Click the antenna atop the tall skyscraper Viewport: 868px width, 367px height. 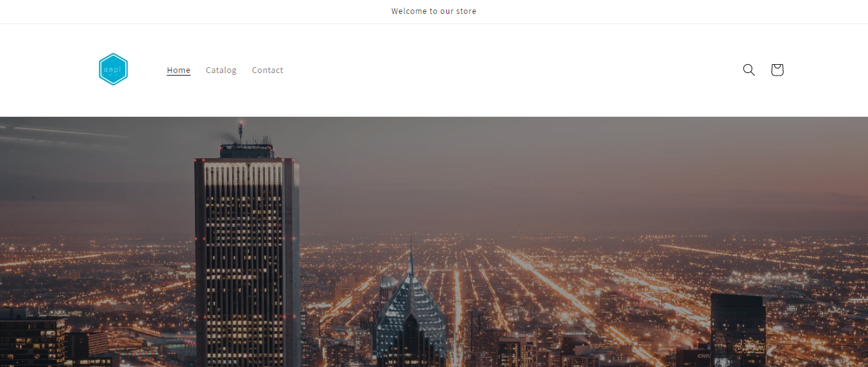240,132
